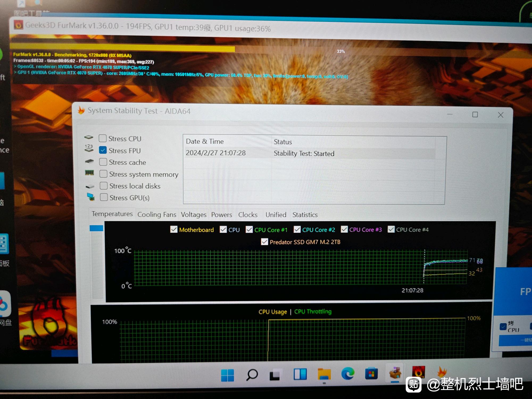Click the Stress cache chip icon
This screenshot has height=399, width=532.
coord(89,161)
